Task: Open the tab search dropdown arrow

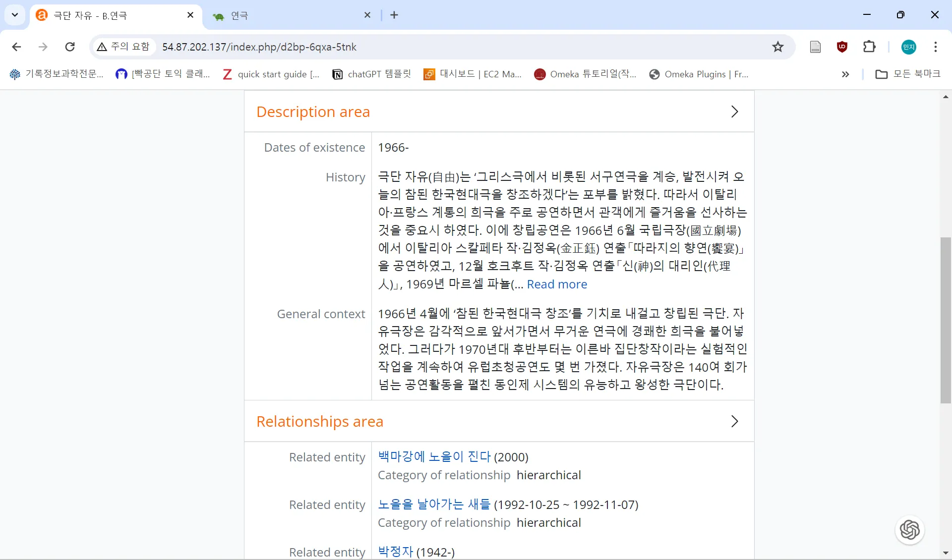Action: 15,15
